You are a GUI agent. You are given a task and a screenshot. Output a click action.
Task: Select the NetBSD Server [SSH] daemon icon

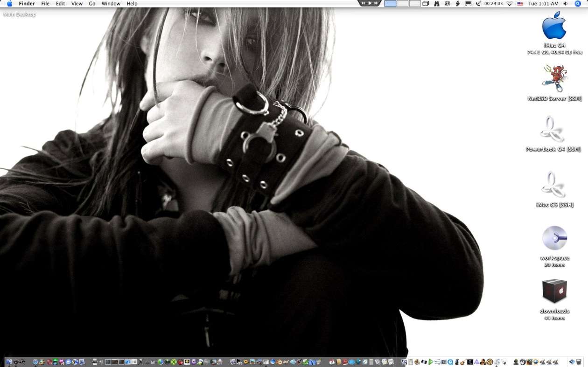[554, 78]
